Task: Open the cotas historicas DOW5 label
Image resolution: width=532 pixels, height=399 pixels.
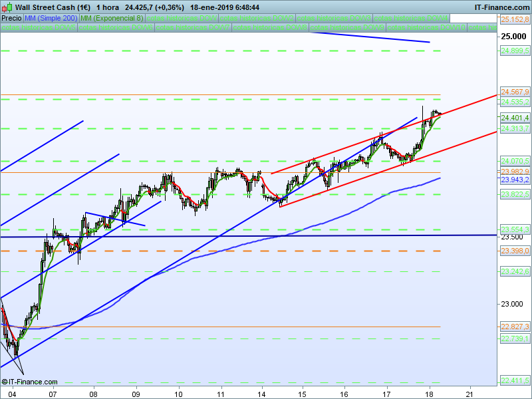Action: (39, 27)
